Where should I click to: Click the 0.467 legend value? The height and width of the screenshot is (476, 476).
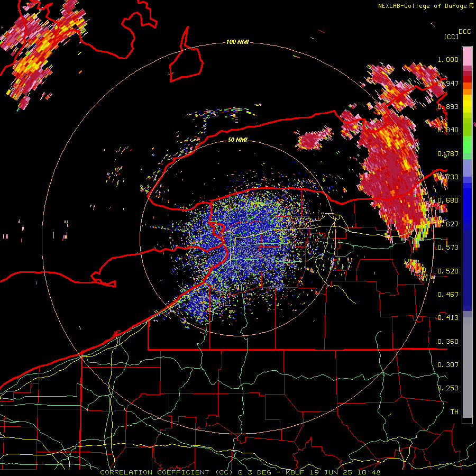(x=448, y=295)
